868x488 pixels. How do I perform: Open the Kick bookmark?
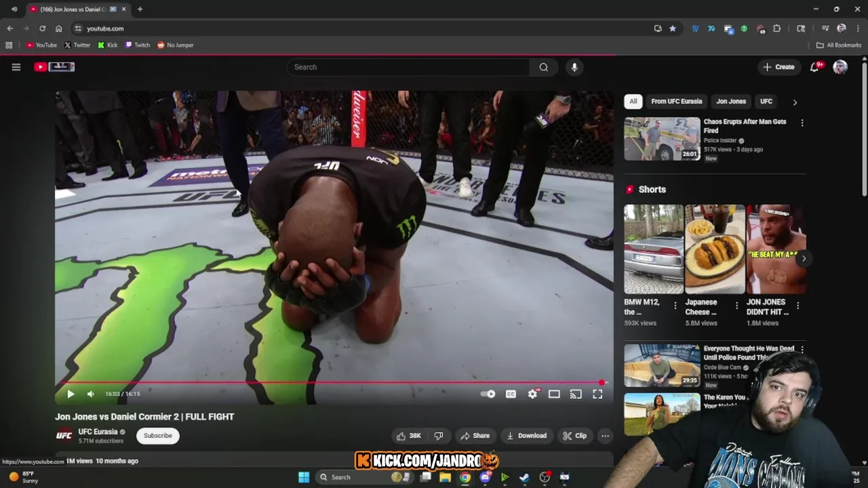point(108,45)
